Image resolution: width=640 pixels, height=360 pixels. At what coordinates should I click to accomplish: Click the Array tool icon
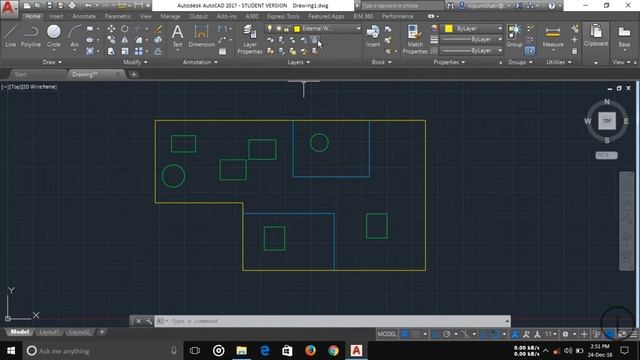pos(139,51)
